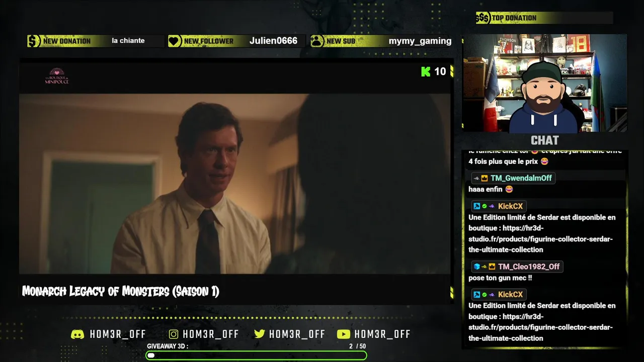The width and height of the screenshot is (644, 362).
Task: Click the green Kick logo on the video
Action: tap(426, 71)
